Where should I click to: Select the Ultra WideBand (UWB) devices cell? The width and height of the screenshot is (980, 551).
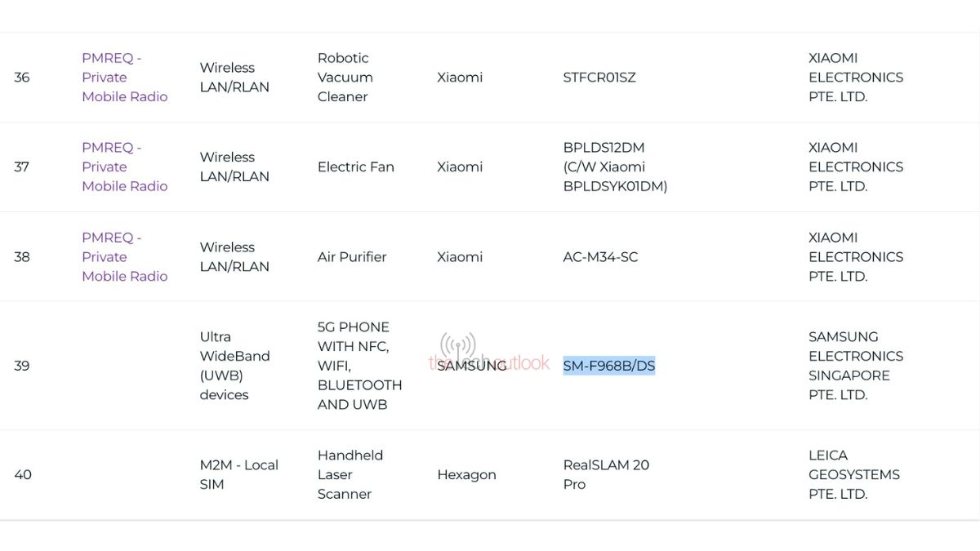click(234, 366)
